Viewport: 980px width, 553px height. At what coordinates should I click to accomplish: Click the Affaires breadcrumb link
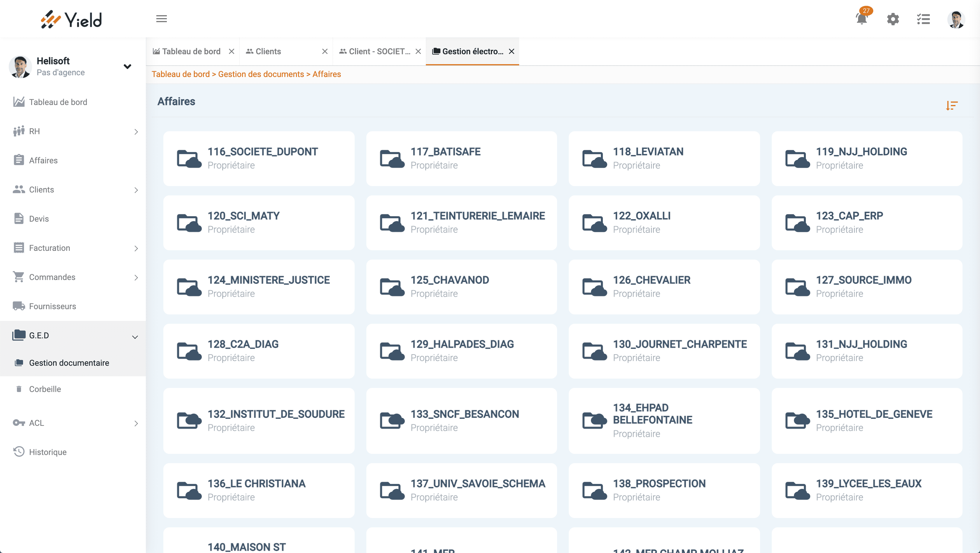pos(327,74)
